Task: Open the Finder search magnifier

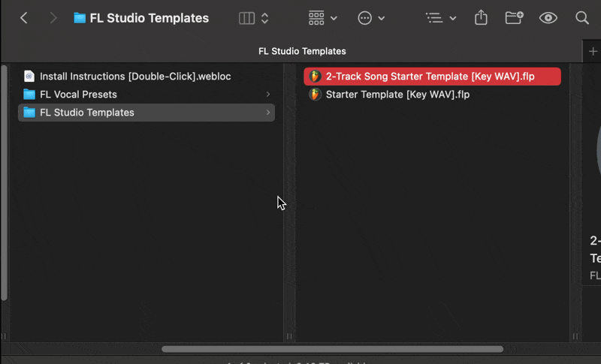Action: click(582, 18)
